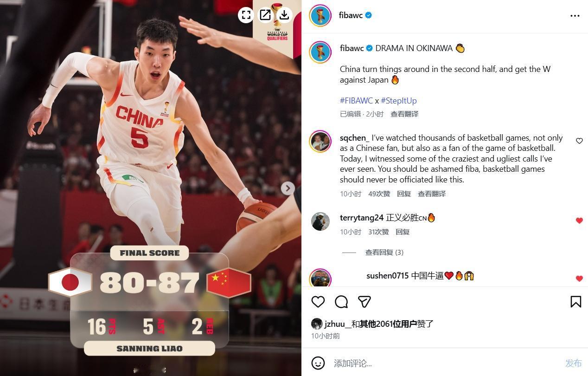Save post with bookmark icon
This screenshot has width=588, height=376.
tap(575, 302)
